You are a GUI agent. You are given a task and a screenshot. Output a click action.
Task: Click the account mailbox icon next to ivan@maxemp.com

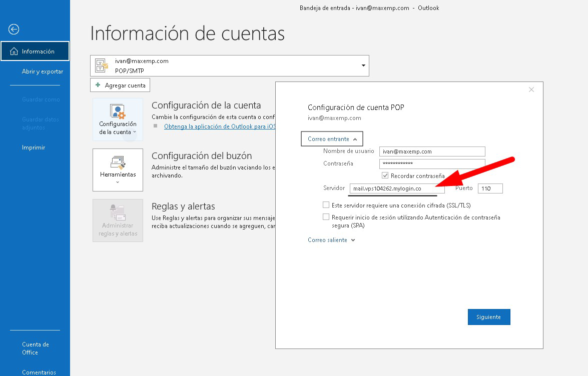tap(102, 65)
